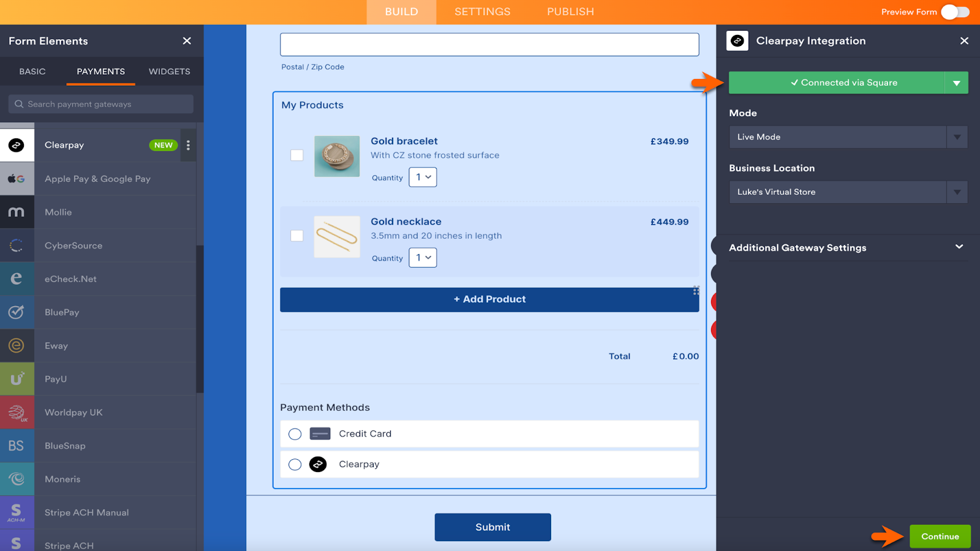Click the My Products heading
This screenshot has width=980, height=551.
click(312, 105)
